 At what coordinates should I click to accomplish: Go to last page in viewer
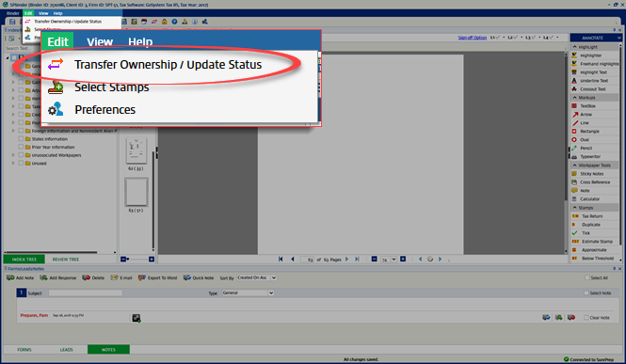358,260
